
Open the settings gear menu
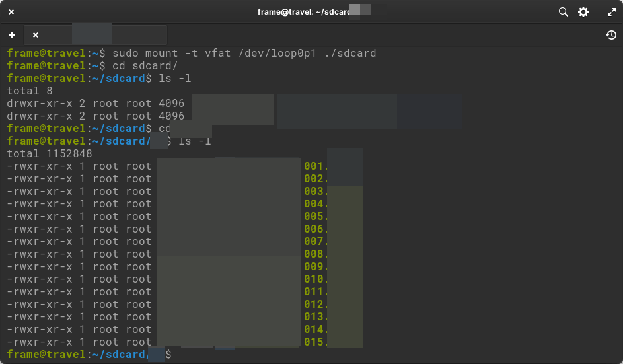[x=583, y=12]
